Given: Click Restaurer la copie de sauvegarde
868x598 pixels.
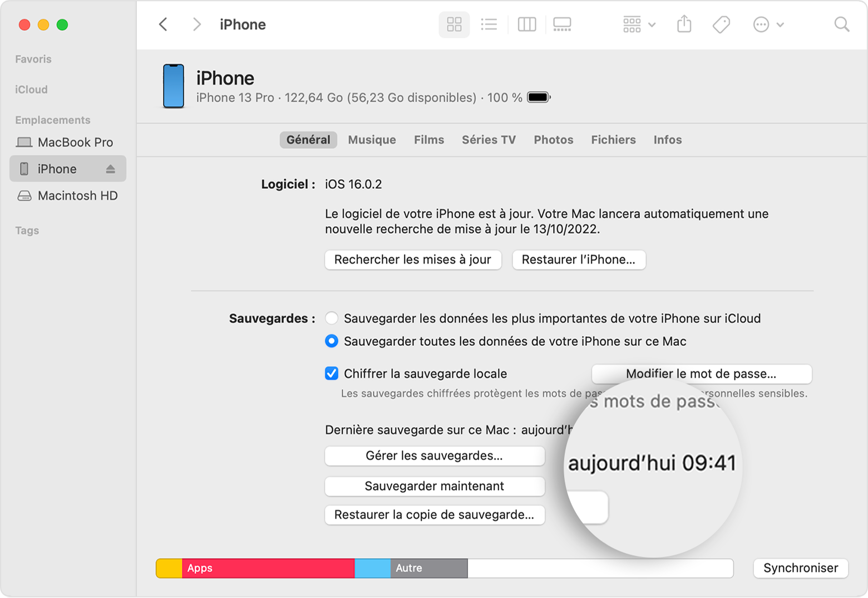Looking at the screenshot, I should (435, 514).
